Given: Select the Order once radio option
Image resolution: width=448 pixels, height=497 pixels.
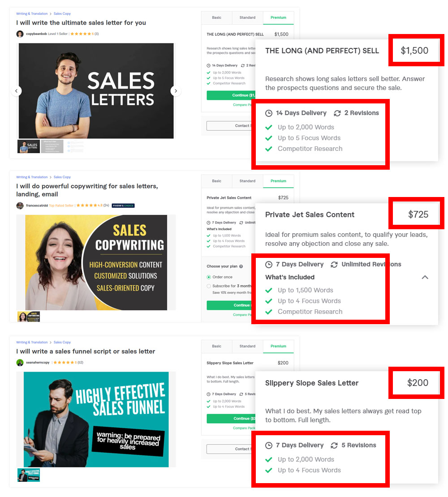Looking at the screenshot, I should (209, 277).
